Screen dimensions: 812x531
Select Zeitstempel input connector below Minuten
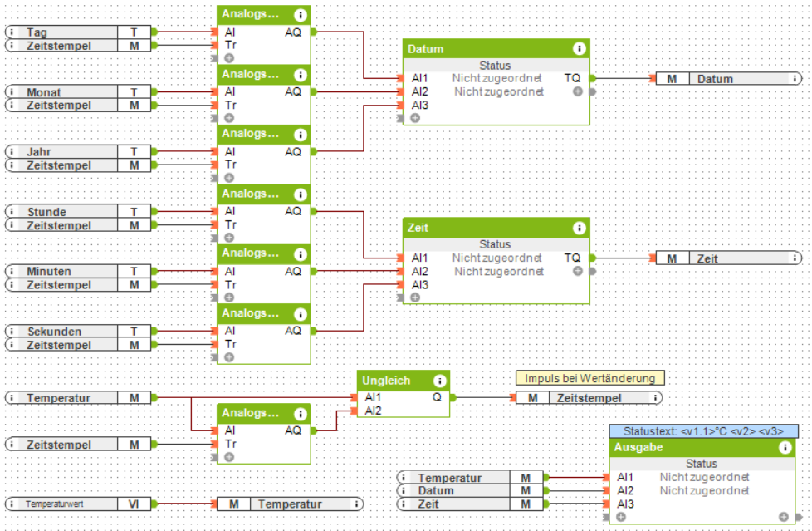78,285
